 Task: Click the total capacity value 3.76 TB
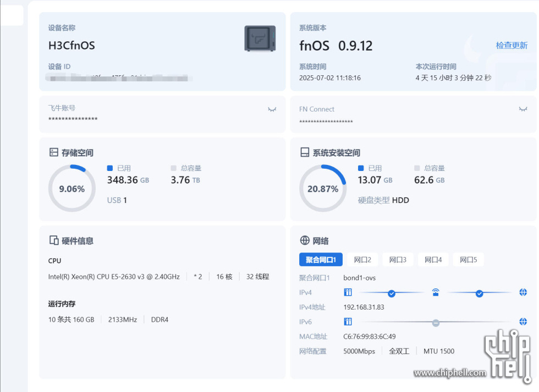point(186,180)
